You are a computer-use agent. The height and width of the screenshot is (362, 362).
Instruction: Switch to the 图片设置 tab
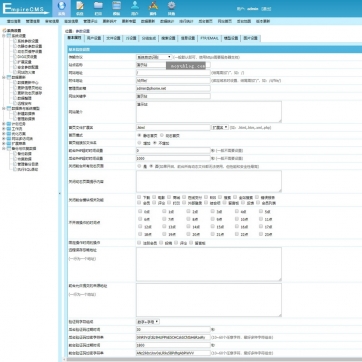pos(250,38)
